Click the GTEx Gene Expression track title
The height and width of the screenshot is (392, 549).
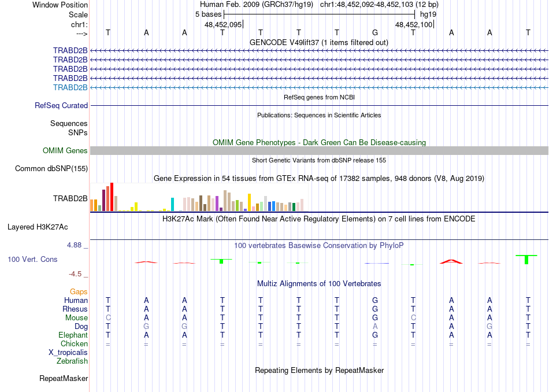tap(319, 179)
